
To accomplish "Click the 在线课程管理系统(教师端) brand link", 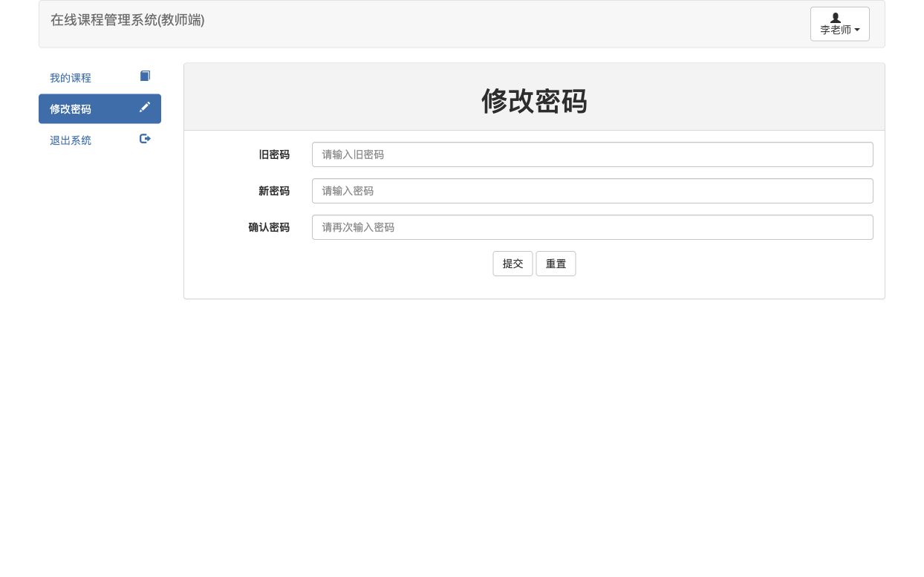I will point(128,20).
